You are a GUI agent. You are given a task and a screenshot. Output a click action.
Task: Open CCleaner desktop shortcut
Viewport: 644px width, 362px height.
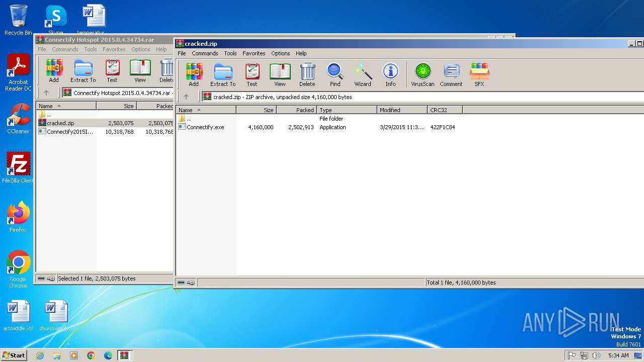[x=18, y=119]
